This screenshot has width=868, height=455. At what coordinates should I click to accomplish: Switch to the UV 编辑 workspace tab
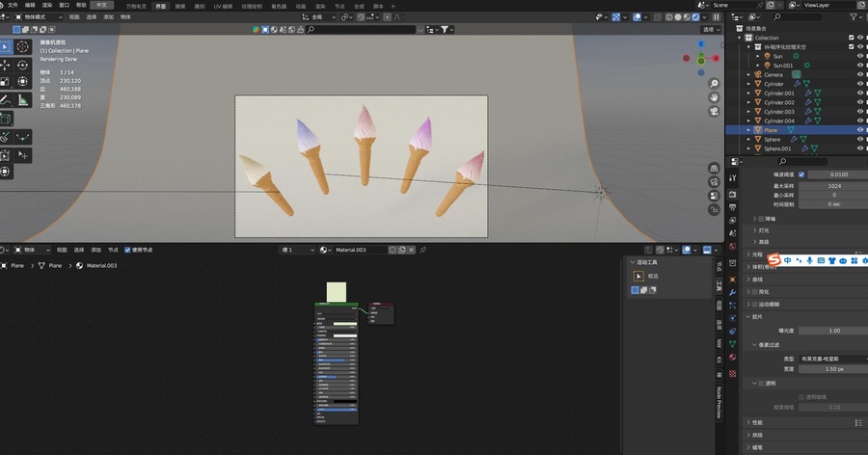click(x=223, y=6)
